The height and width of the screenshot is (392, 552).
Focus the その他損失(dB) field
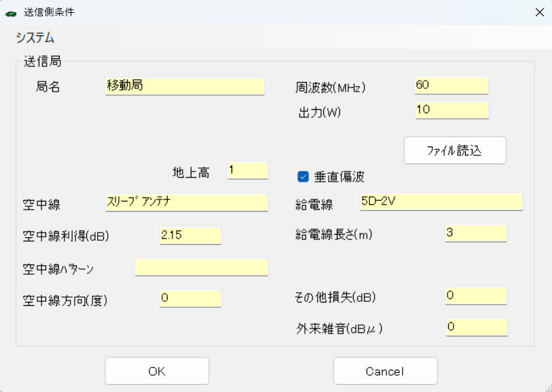[x=475, y=296]
